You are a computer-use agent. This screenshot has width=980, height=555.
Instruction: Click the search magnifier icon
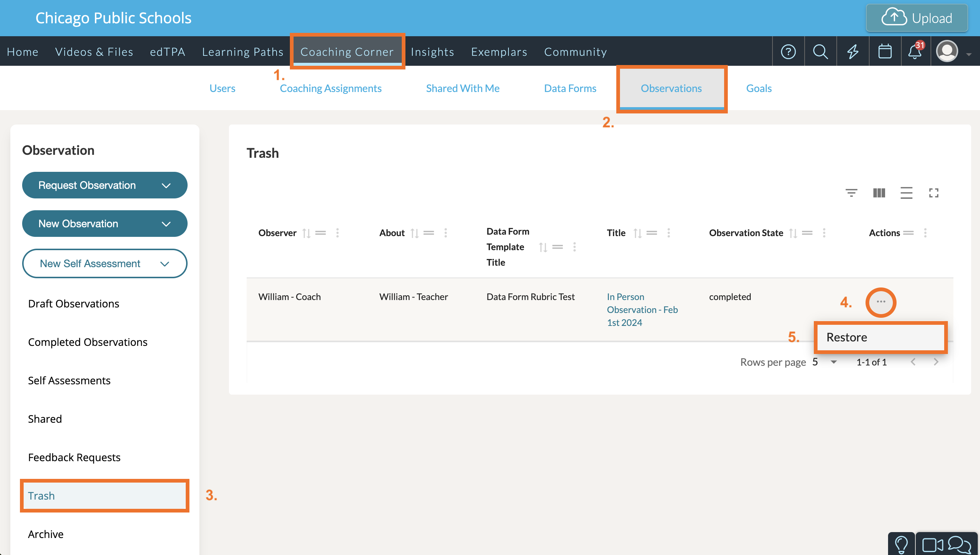[x=820, y=51]
